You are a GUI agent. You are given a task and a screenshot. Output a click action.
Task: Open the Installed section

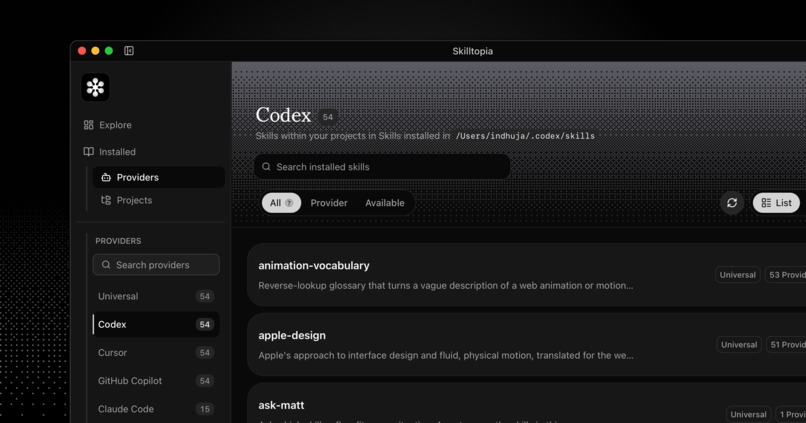(109, 152)
